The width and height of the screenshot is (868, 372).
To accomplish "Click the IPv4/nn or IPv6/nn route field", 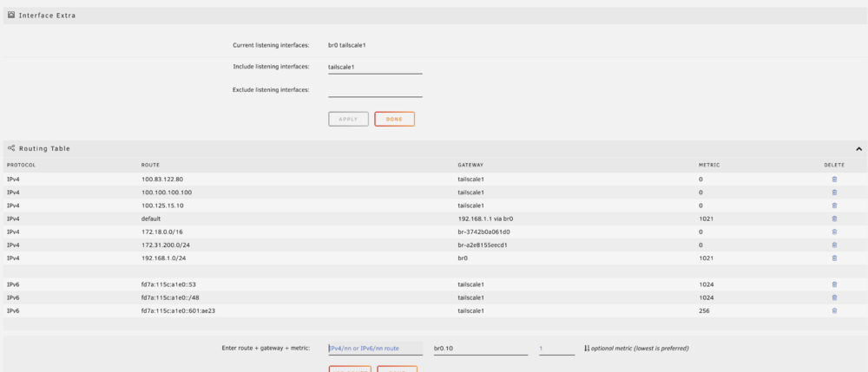I will (375, 349).
